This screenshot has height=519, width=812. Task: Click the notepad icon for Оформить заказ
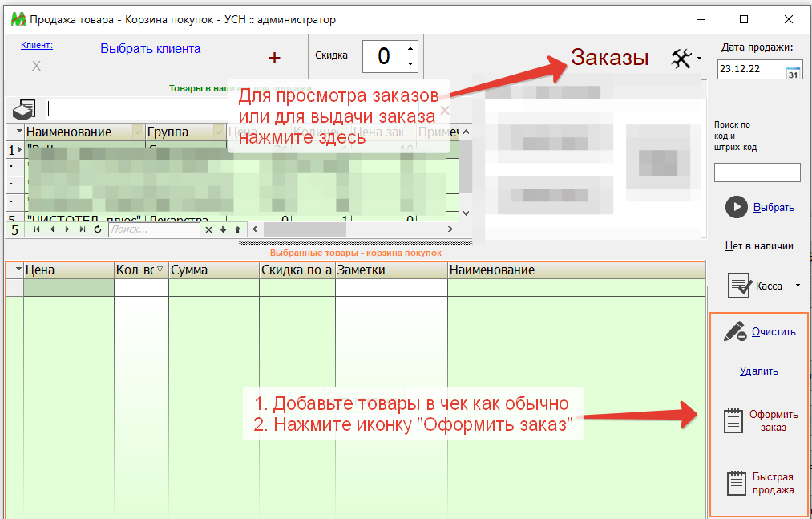coord(733,420)
